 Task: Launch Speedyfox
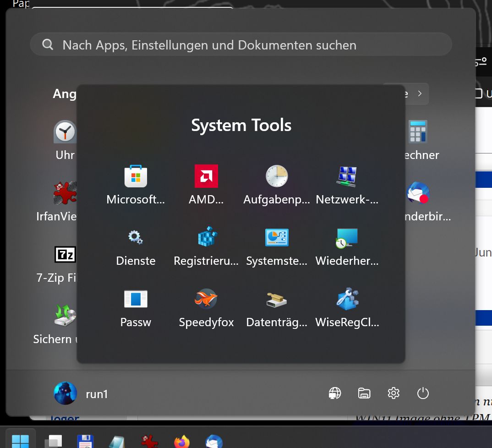click(206, 299)
